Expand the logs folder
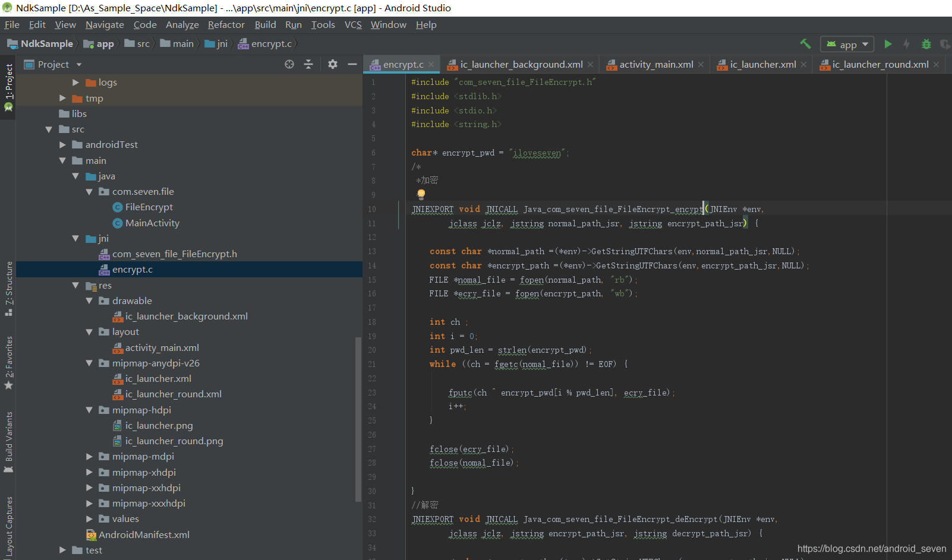This screenshot has width=952, height=560. pyautogui.click(x=75, y=82)
